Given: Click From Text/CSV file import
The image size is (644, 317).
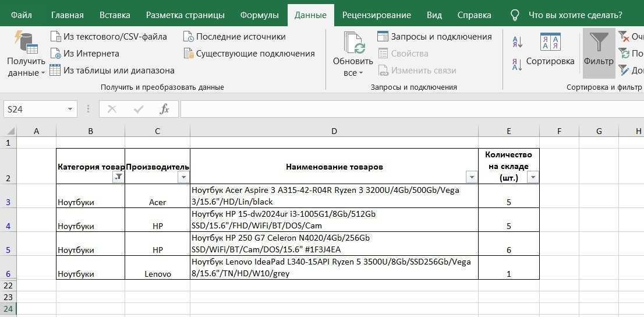Looking at the screenshot, I should (109, 37).
